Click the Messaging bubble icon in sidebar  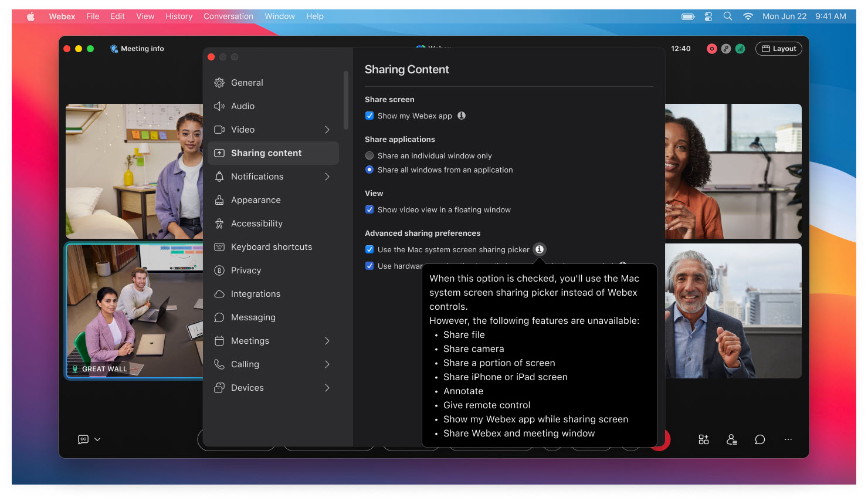tap(219, 317)
